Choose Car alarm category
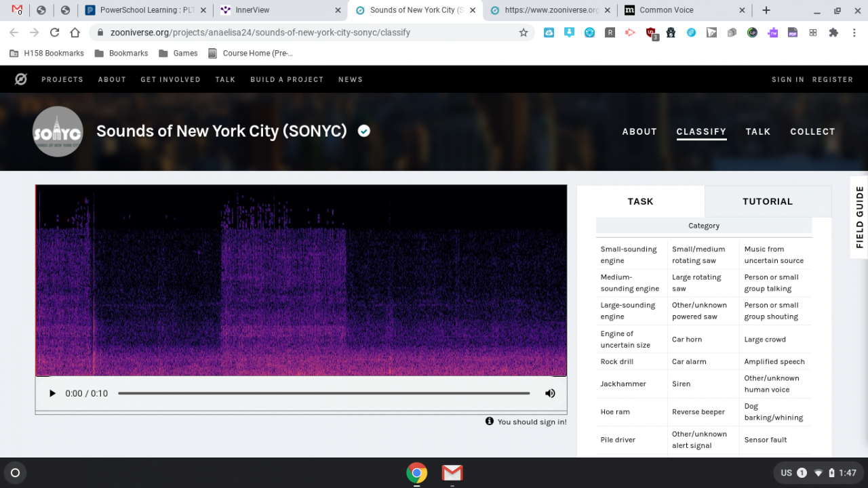Screen dimensions: 868x488 coord(703,361)
